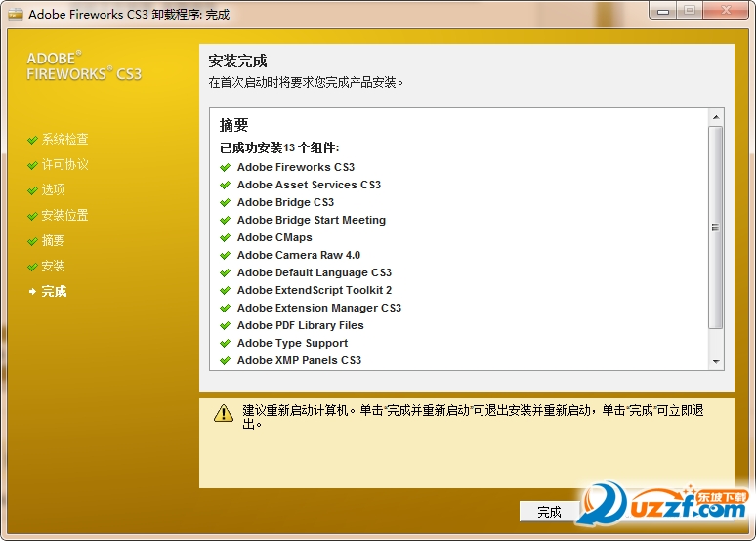Click the Adobe Camera Raw 4.0 row
The width and height of the screenshot is (756, 541).
coord(299,255)
